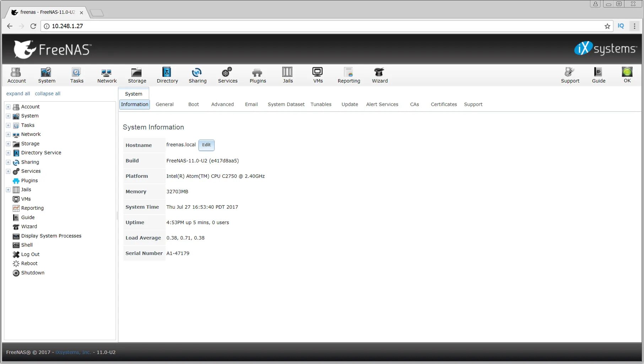This screenshot has width=644, height=364.
Task: Switch to the Boot tab
Action: point(194,104)
